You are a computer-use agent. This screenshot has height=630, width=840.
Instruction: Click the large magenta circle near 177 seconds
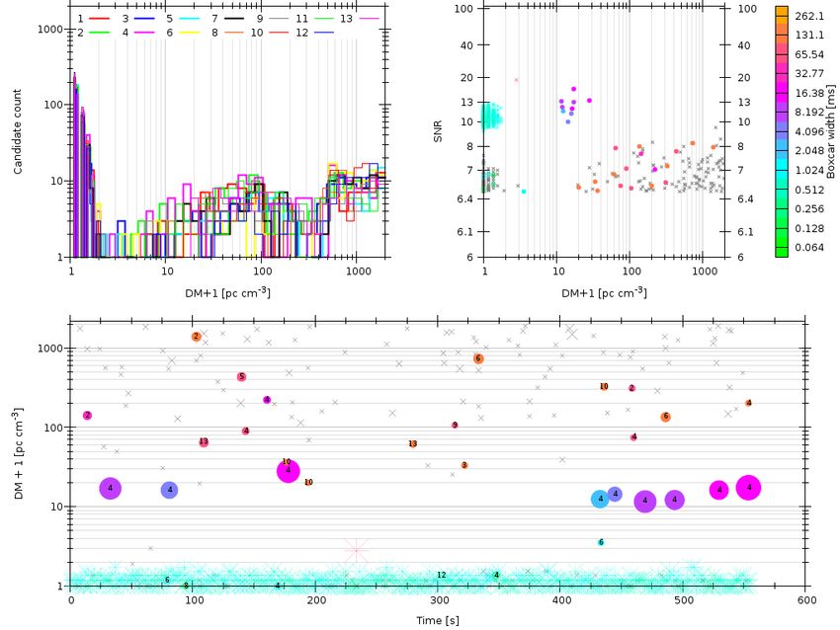pyautogui.click(x=289, y=471)
